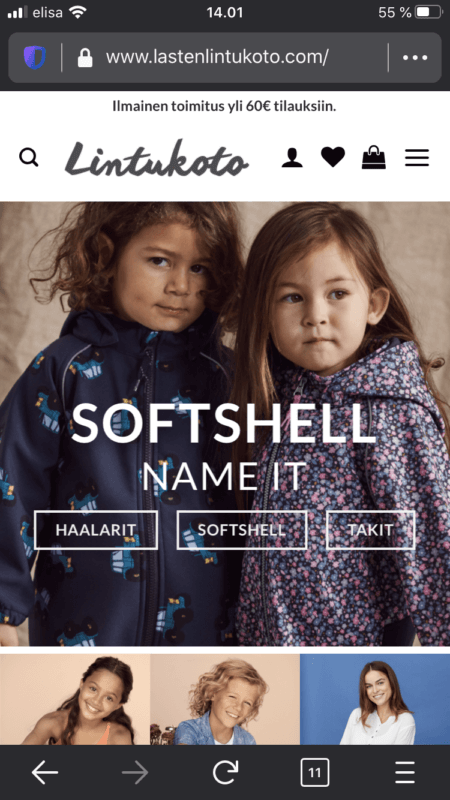Expand the Lintukoto hamburger navigation menu
Viewport: 450px width, 800px height.
point(417,158)
